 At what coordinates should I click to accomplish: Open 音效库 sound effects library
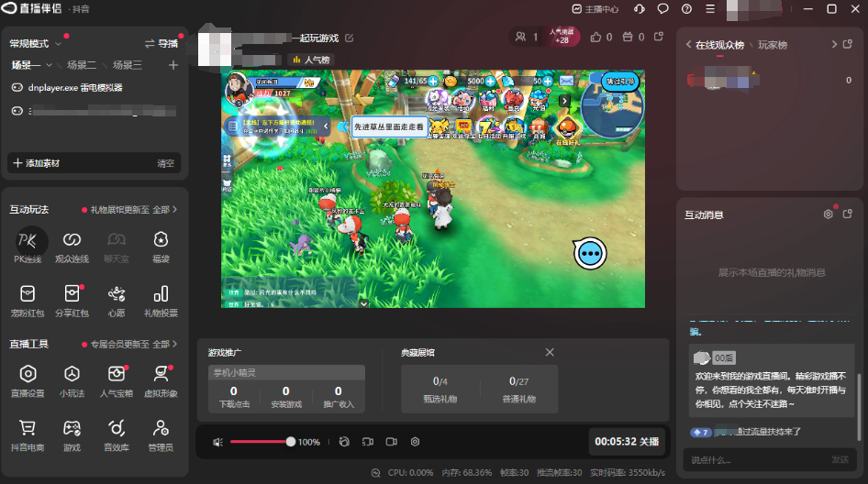point(117,435)
